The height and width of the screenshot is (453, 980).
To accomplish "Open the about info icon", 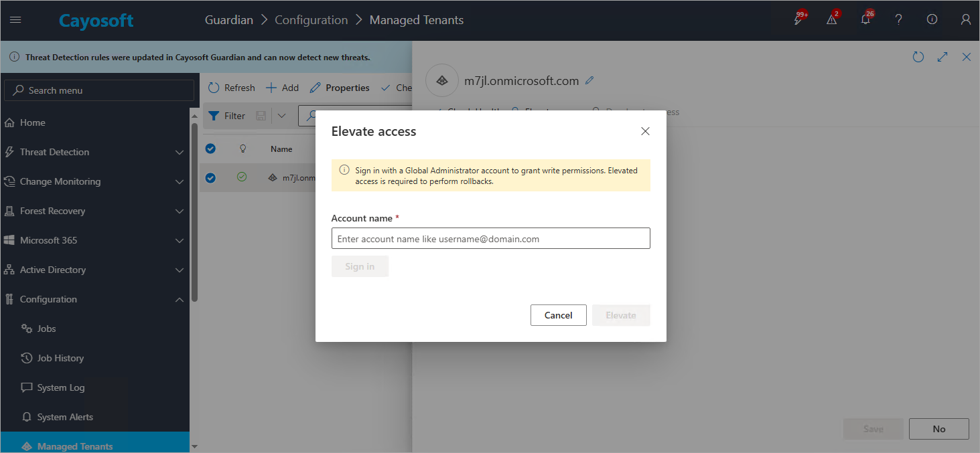I will 932,19.
